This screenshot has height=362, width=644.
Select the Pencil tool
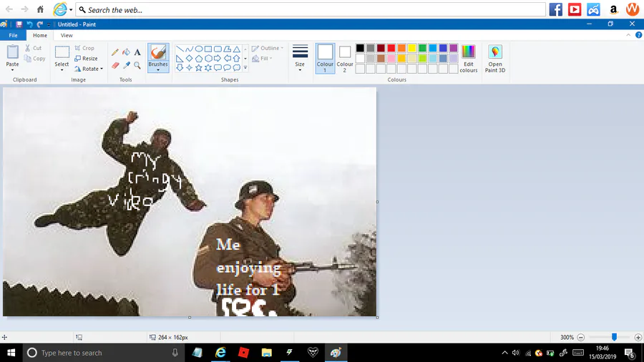[x=115, y=52]
